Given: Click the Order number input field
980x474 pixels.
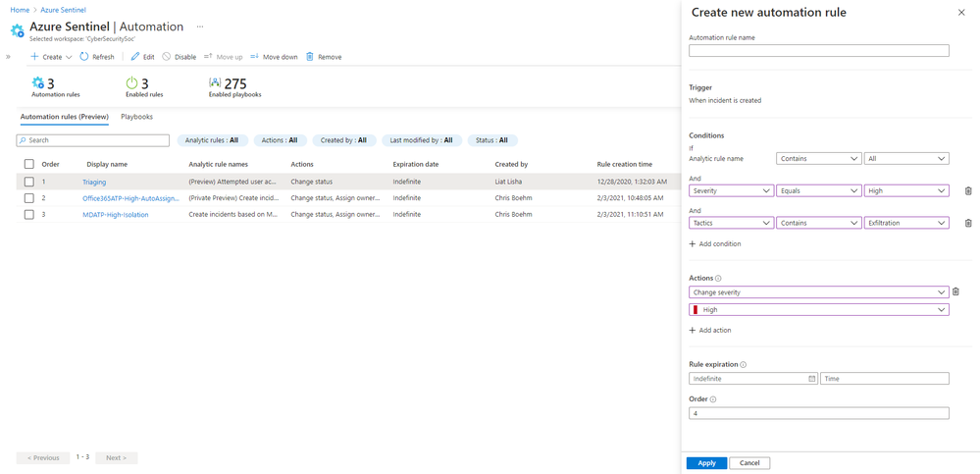Looking at the screenshot, I should pos(819,413).
